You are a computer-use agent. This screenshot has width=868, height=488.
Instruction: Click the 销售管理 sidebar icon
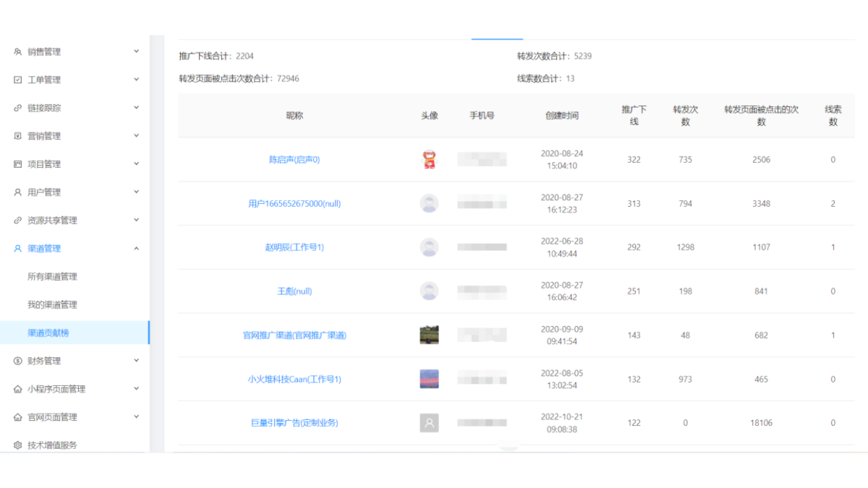18,52
